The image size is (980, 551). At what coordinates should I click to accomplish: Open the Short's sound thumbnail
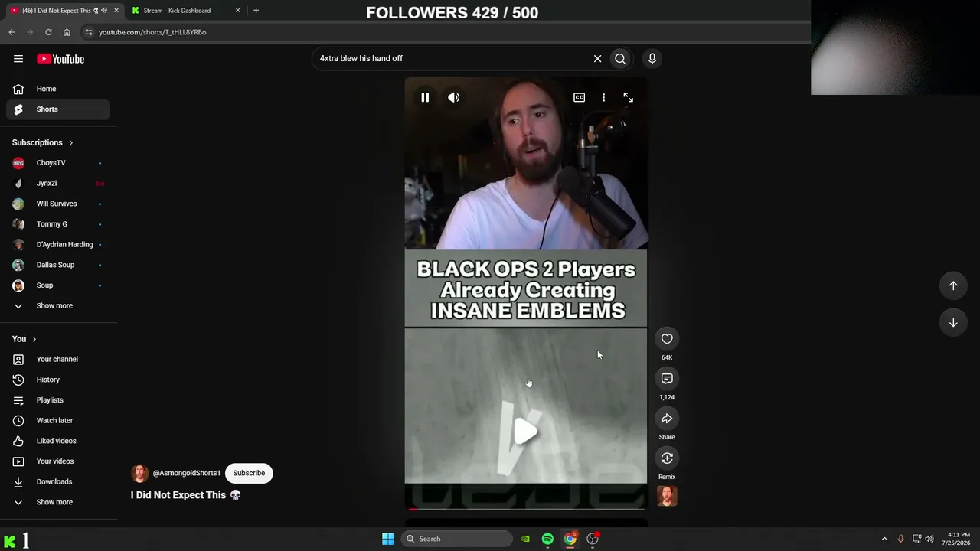[667, 497]
